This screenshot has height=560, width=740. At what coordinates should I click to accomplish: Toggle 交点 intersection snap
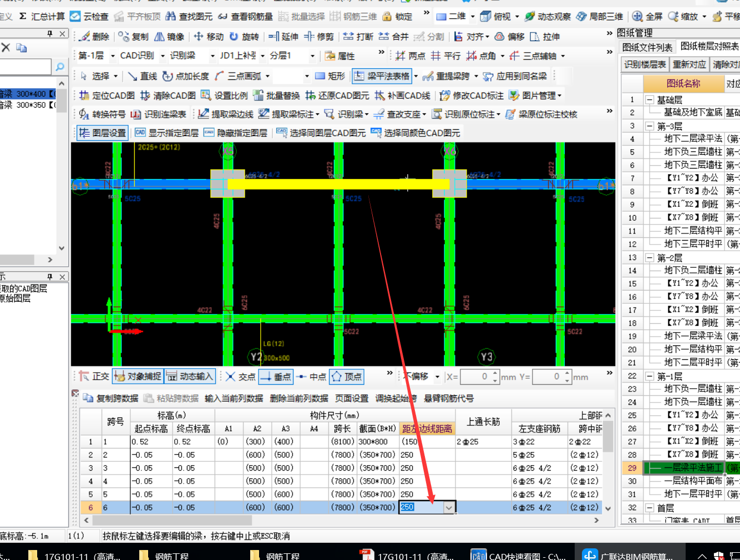[x=240, y=376]
